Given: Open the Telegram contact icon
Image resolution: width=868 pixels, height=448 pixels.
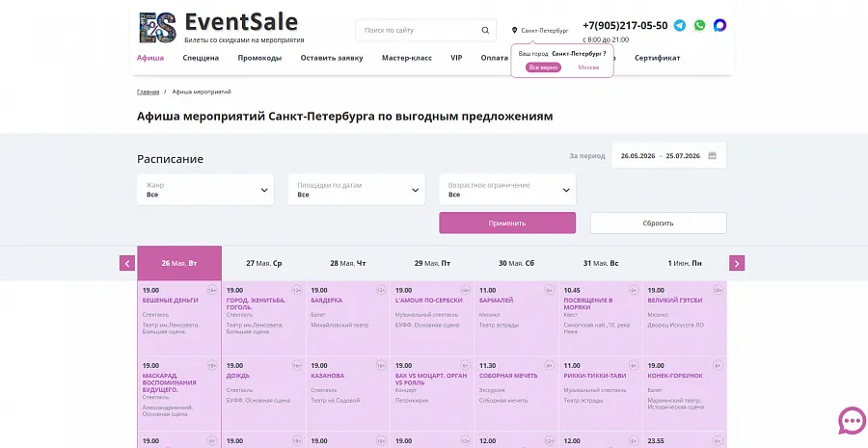Looking at the screenshot, I should pos(680,25).
